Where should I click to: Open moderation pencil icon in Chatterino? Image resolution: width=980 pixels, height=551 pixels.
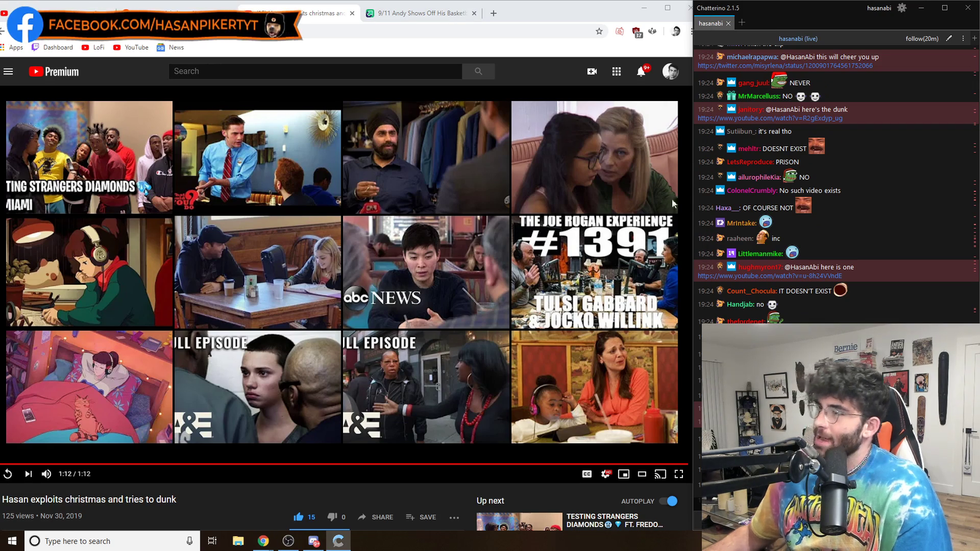tap(949, 39)
